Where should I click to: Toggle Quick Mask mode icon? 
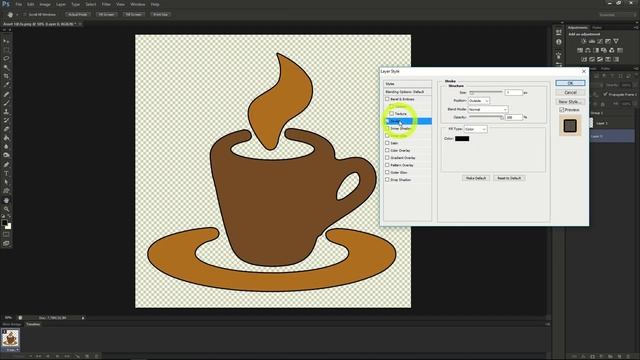tap(6, 235)
